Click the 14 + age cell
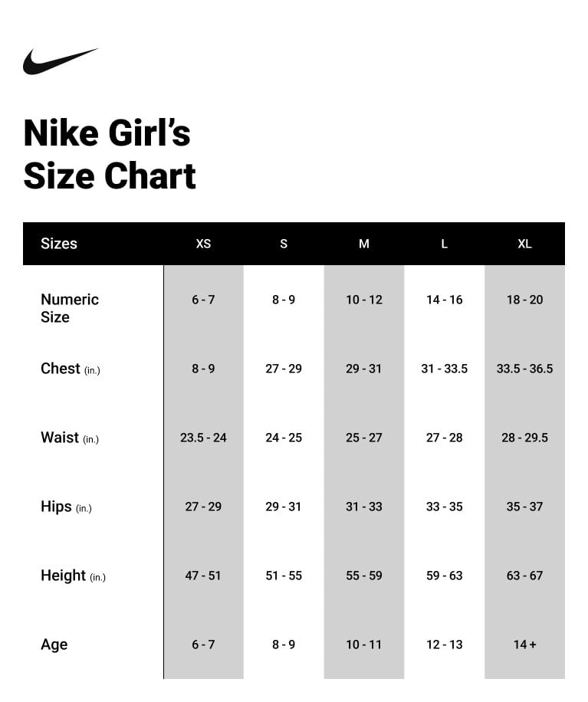Viewport: 588px width, 702px height. (x=524, y=645)
